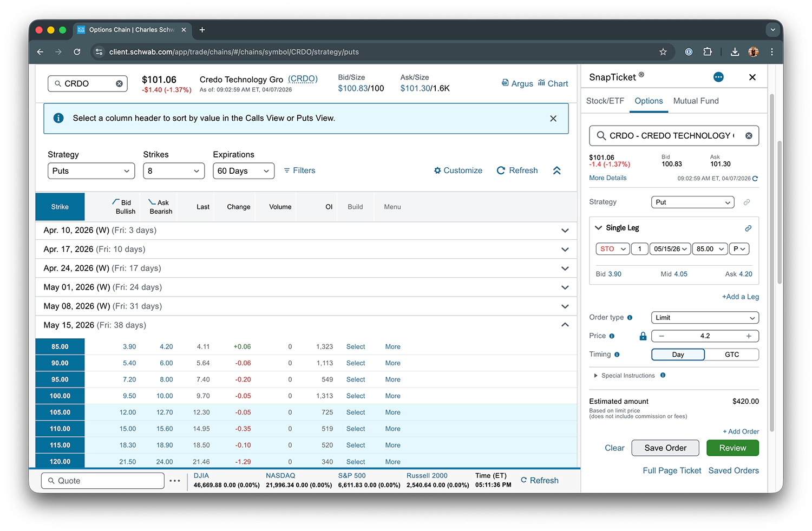Open browser downloads

[735, 52]
